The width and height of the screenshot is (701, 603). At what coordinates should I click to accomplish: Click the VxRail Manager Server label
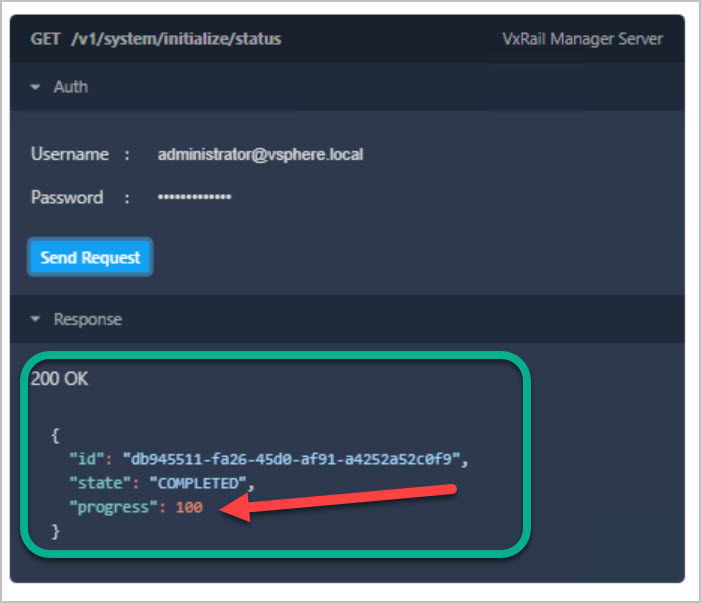click(582, 39)
